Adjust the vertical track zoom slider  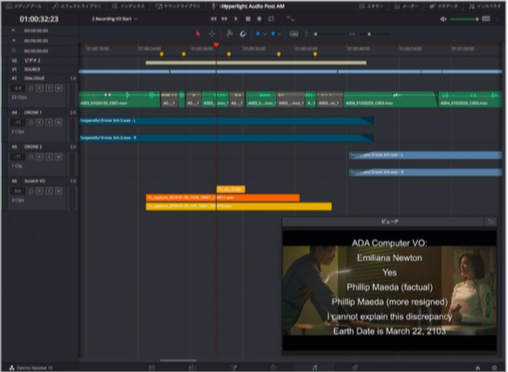[x=328, y=34]
